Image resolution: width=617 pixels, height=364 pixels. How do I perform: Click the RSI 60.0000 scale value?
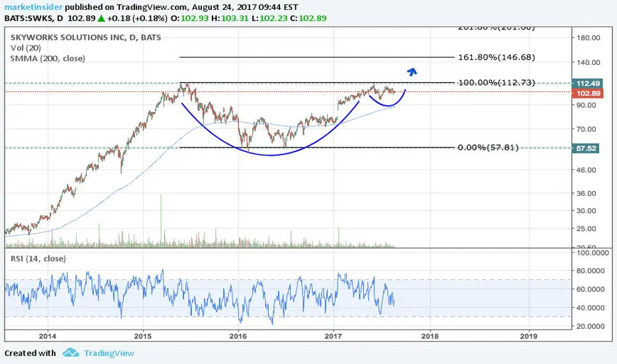pos(591,289)
